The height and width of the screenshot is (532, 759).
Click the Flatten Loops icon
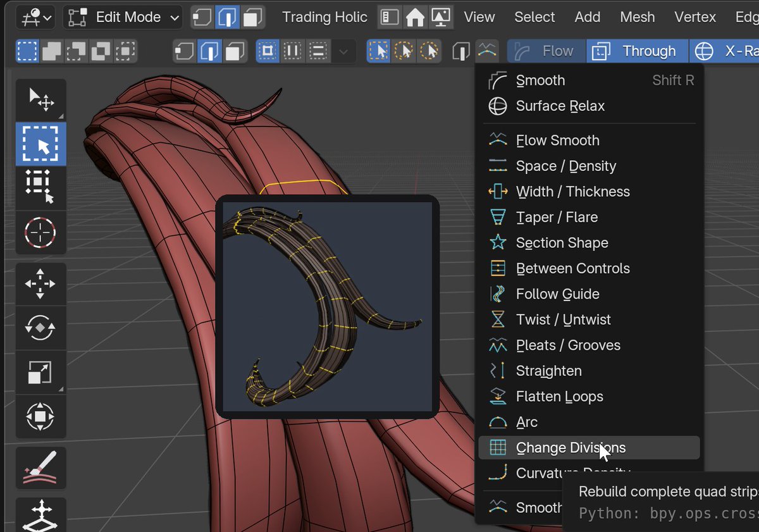tap(498, 396)
